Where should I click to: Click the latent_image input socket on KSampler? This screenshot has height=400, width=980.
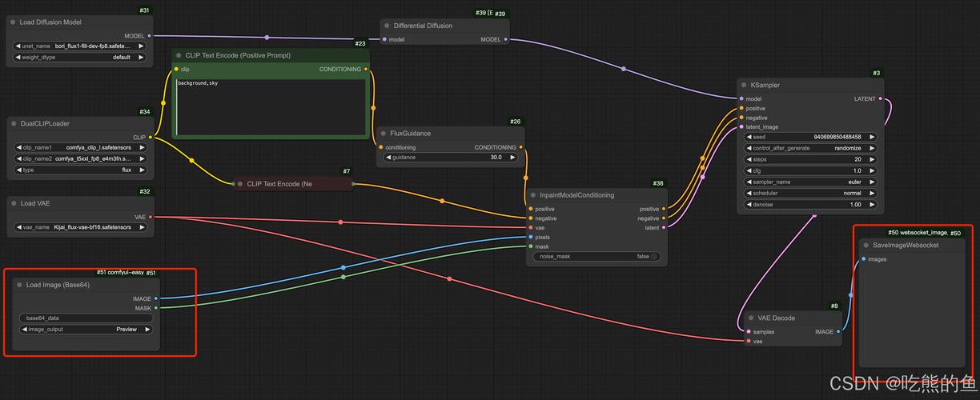coord(741,126)
